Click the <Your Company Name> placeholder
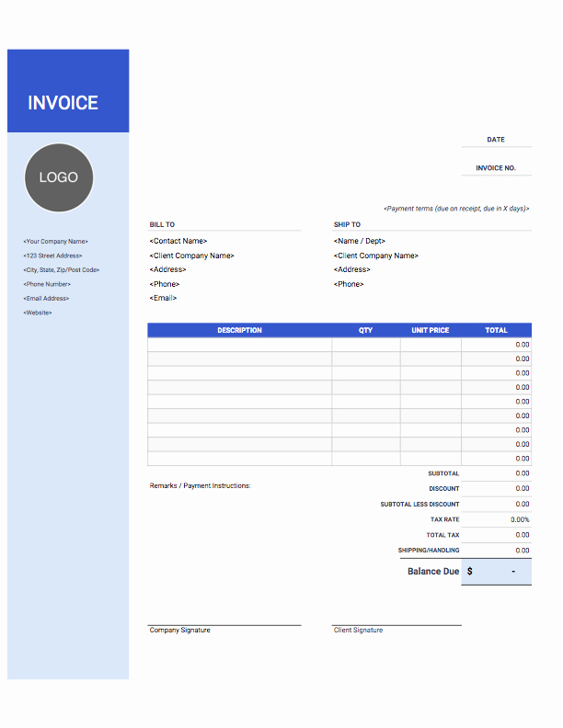 (56, 242)
